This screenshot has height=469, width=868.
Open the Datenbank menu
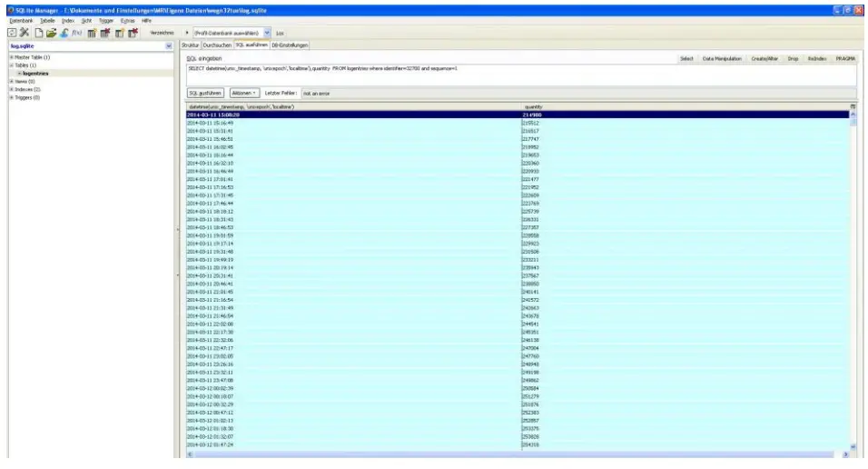pos(21,21)
